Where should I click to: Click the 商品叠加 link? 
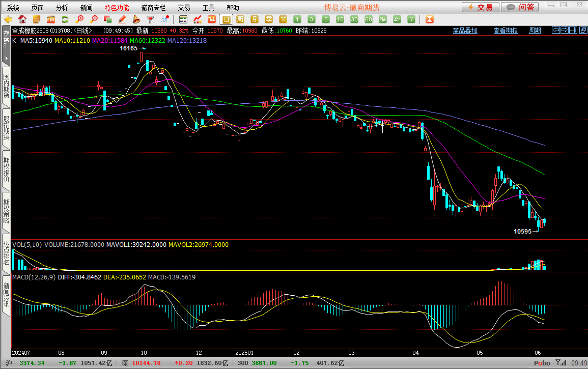465,31
